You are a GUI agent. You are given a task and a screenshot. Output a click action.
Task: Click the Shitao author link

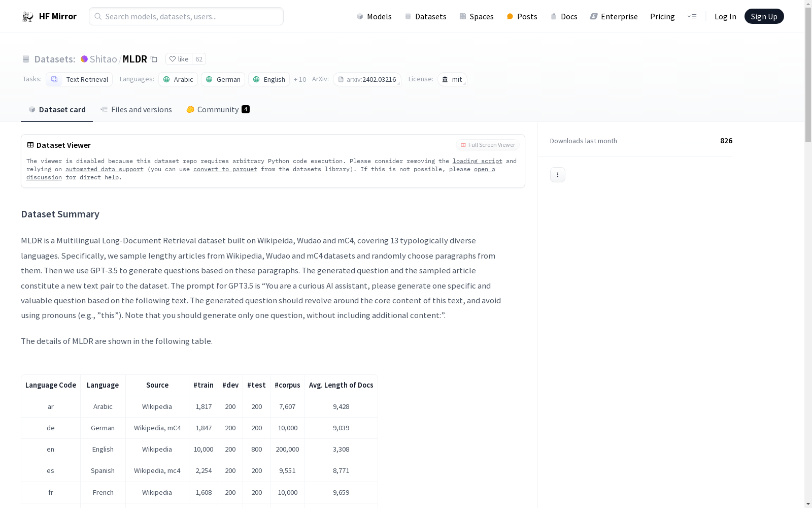click(103, 59)
